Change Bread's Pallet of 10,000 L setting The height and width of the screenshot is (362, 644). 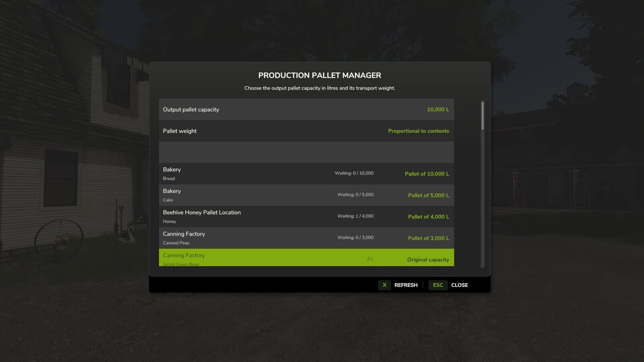pyautogui.click(x=427, y=174)
